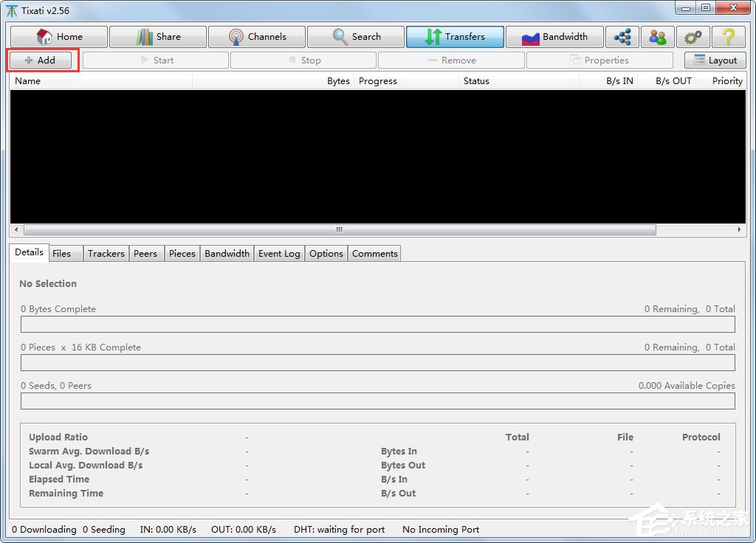Click the Seeds and Peers availability bar

[x=378, y=401]
